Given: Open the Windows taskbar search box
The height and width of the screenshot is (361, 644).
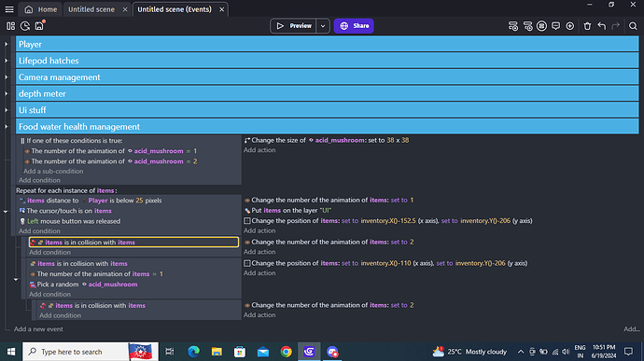Looking at the screenshot, I should coord(76,352).
